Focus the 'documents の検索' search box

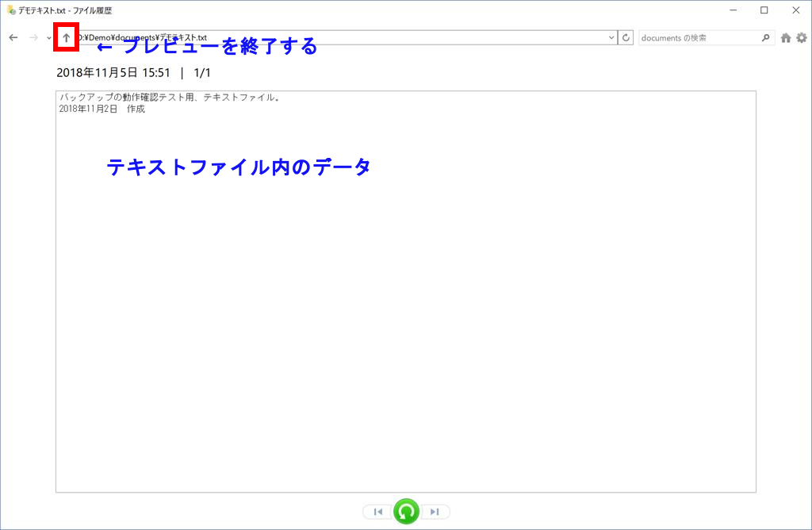tap(698, 37)
